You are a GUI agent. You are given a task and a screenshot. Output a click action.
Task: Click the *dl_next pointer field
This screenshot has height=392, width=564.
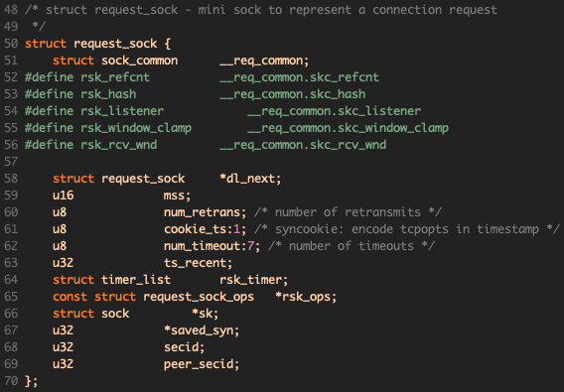(x=248, y=179)
